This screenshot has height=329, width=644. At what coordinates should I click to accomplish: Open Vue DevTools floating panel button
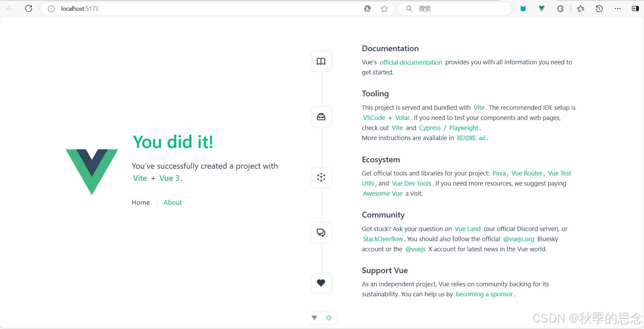314,318
